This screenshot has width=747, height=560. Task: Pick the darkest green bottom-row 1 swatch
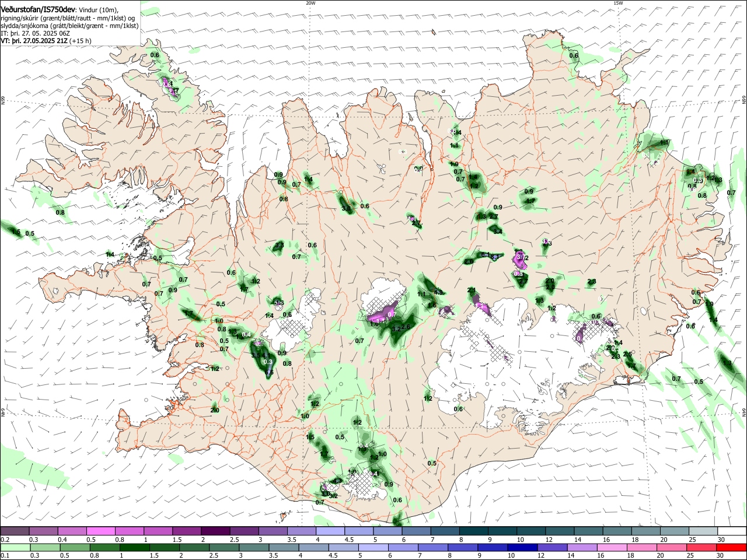[134, 547]
